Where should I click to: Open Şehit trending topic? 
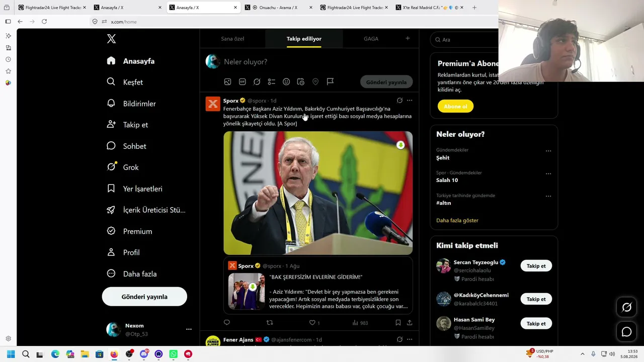click(x=443, y=158)
